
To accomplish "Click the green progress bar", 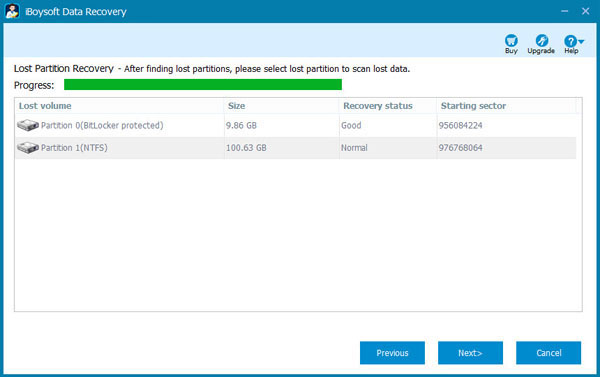I will point(203,85).
